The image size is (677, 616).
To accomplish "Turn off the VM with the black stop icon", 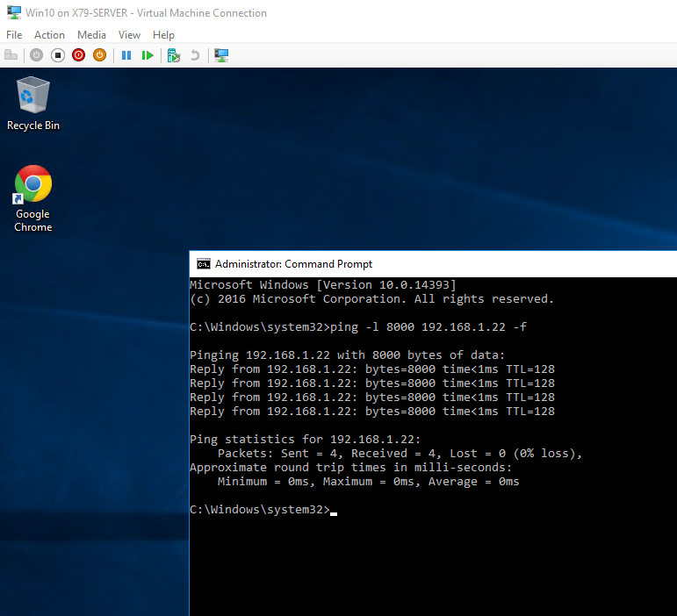I will pyautogui.click(x=58, y=55).
